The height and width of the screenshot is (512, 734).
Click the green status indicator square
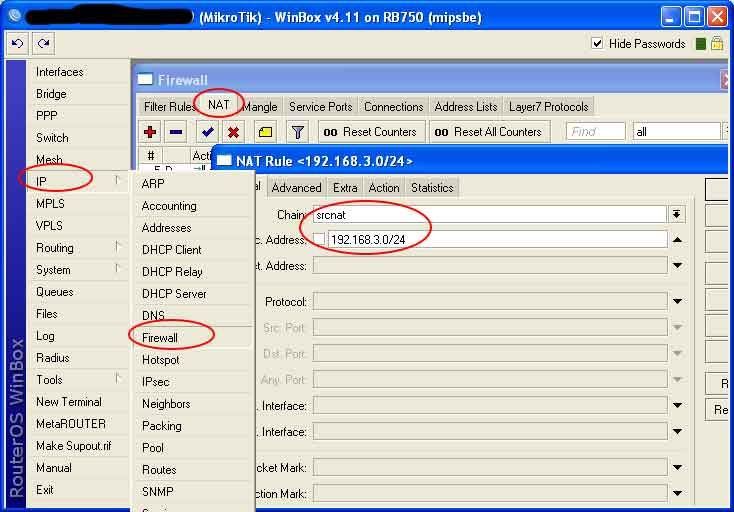click(x=701, y=44)
